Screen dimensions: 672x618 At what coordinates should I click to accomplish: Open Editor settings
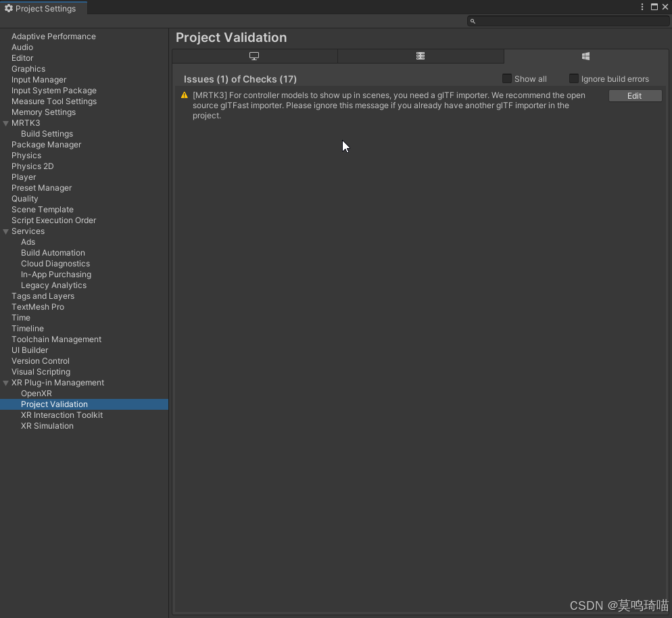[22, 58]
